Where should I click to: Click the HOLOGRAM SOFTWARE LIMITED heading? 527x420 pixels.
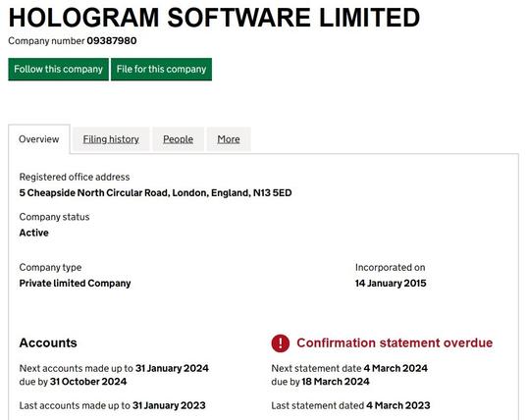214,18
